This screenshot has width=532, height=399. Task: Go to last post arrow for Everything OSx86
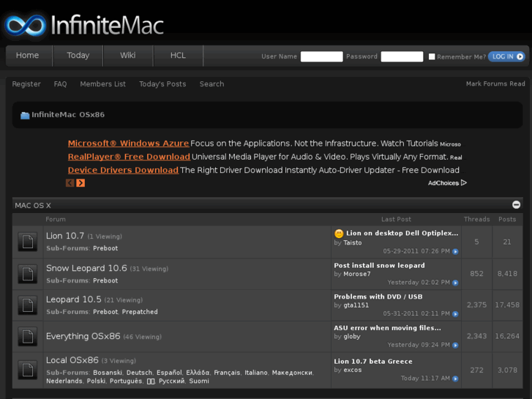pyautogui.click(x=455, y=346)
